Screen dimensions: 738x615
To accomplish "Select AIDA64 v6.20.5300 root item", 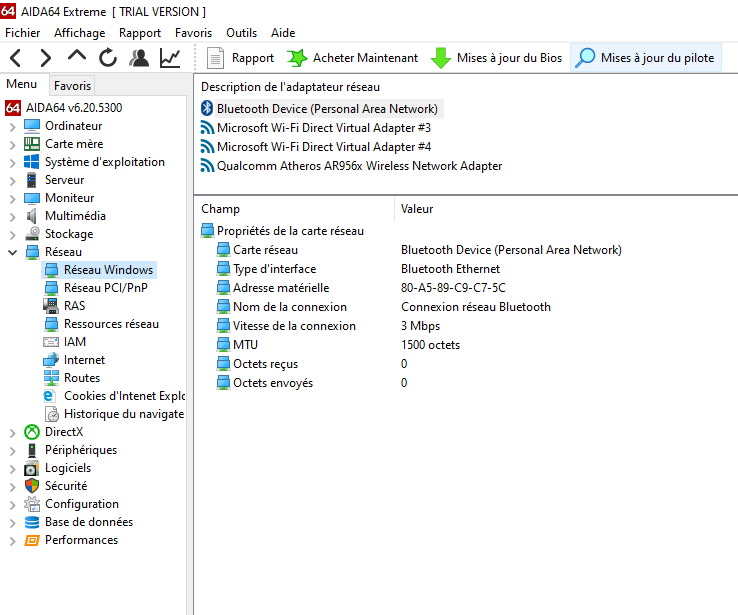I will click(x=64, y=108).
